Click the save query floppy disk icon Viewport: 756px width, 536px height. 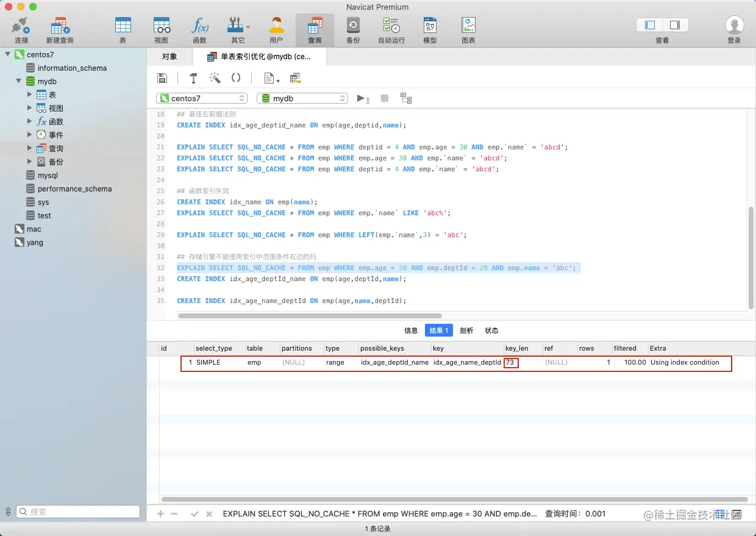click(162, 78)
